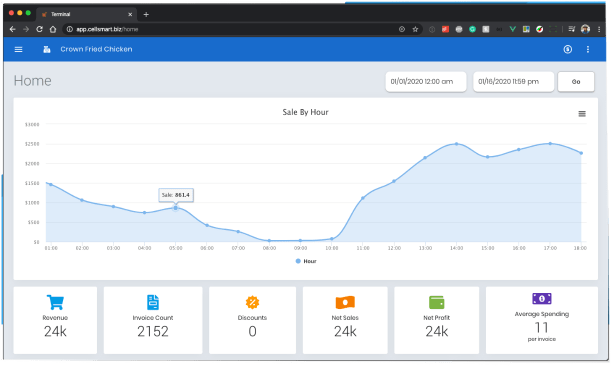This screenshot has width=614, height=367.
Task: Click the Go button
Action: 576,81
